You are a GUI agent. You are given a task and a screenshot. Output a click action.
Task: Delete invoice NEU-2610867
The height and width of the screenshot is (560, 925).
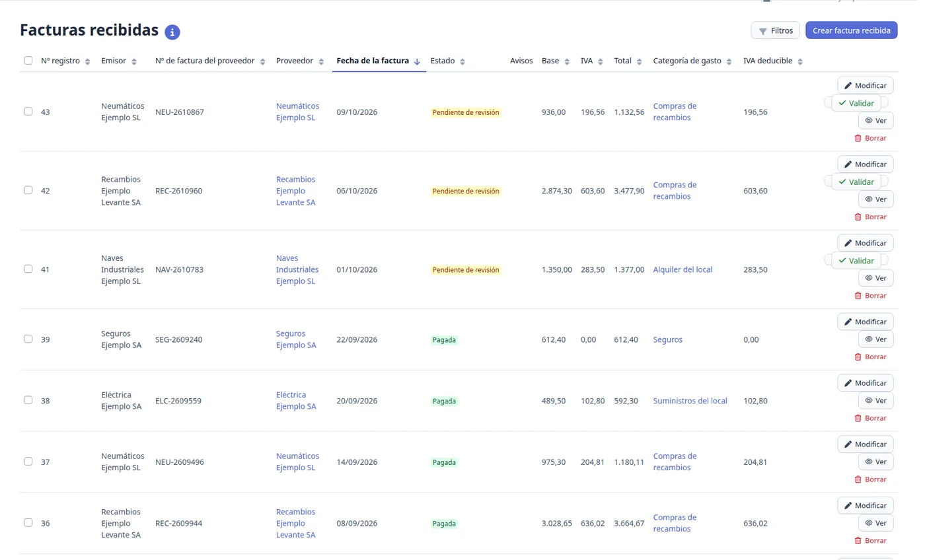(870, 138)
